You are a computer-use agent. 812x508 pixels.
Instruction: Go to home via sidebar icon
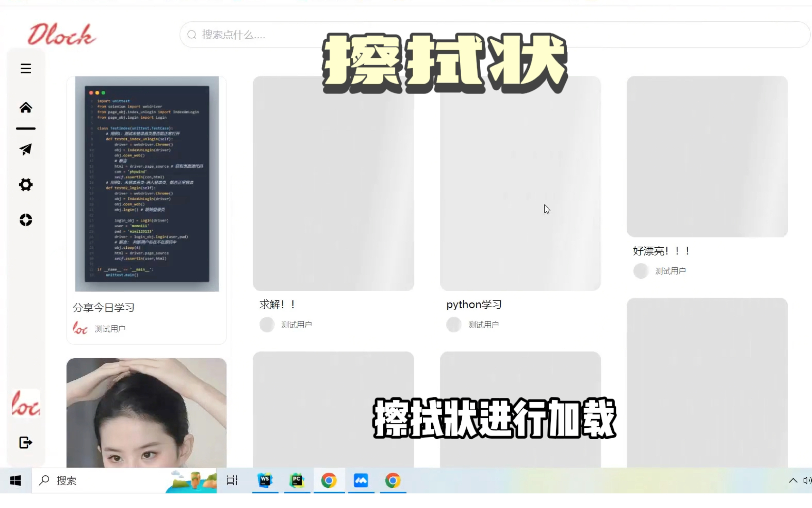pos(25,107)
